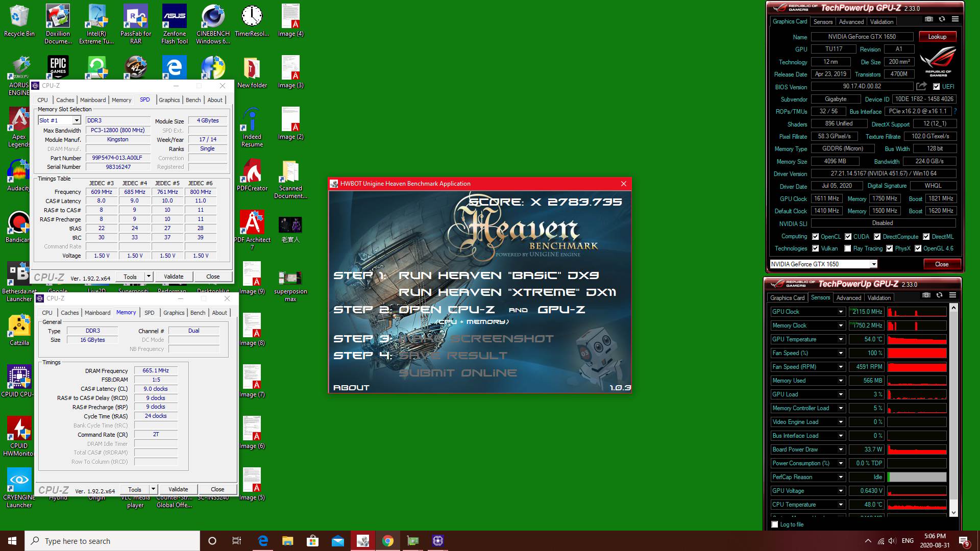
Task: Open the NVIDIA GeForce GTX 1650 GPU selector
Action: pos(823,264)
